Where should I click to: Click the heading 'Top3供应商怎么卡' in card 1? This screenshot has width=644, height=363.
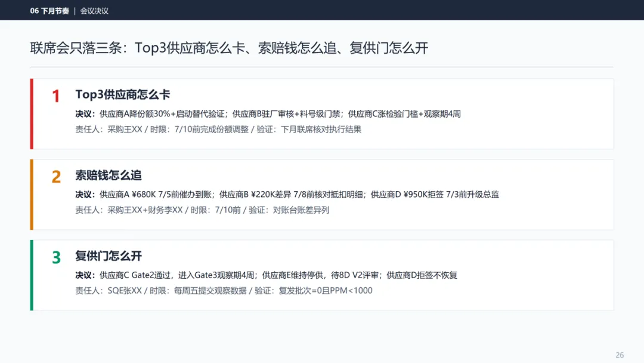pos(122,94)
